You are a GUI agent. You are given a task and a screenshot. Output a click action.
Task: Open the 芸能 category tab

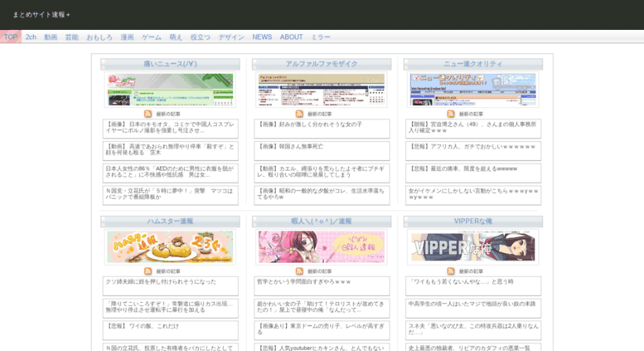[x=71, y=37]
